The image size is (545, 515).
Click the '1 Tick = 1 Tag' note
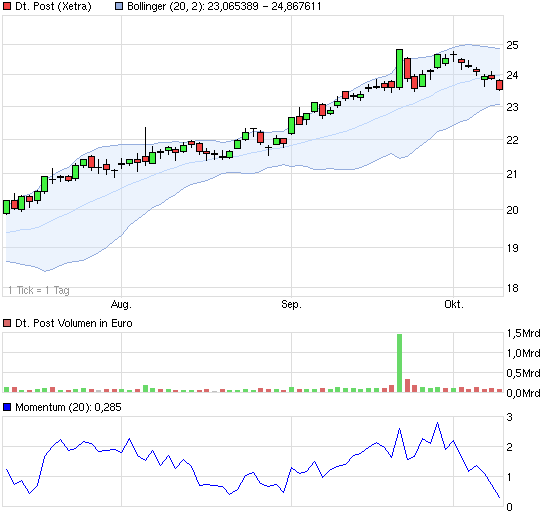point(39,290)
